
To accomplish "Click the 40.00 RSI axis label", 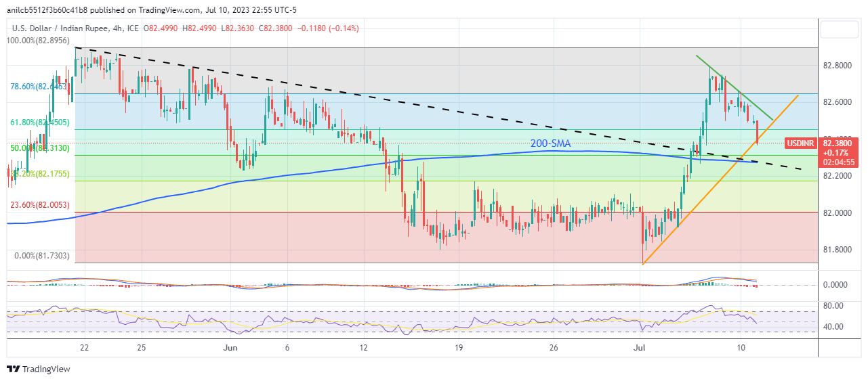I will [835, 327].
